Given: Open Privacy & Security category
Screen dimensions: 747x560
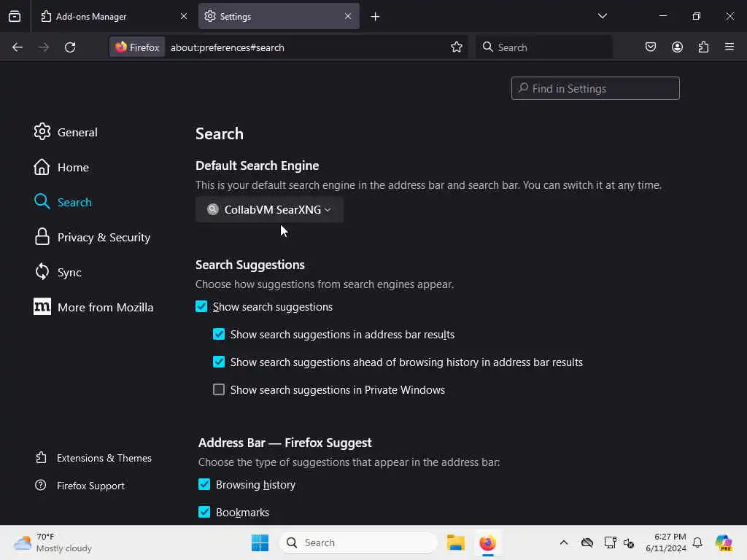Looking at the screenshot, I should (93, 237).
